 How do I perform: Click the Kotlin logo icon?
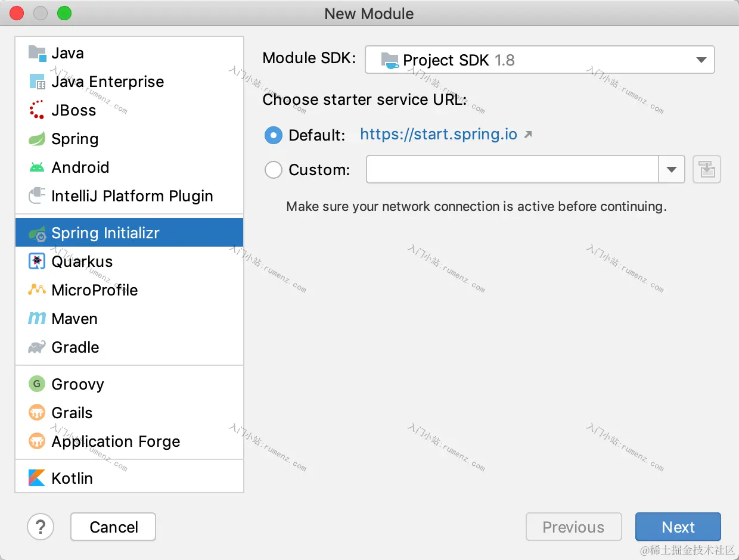[x=37, y=478]
